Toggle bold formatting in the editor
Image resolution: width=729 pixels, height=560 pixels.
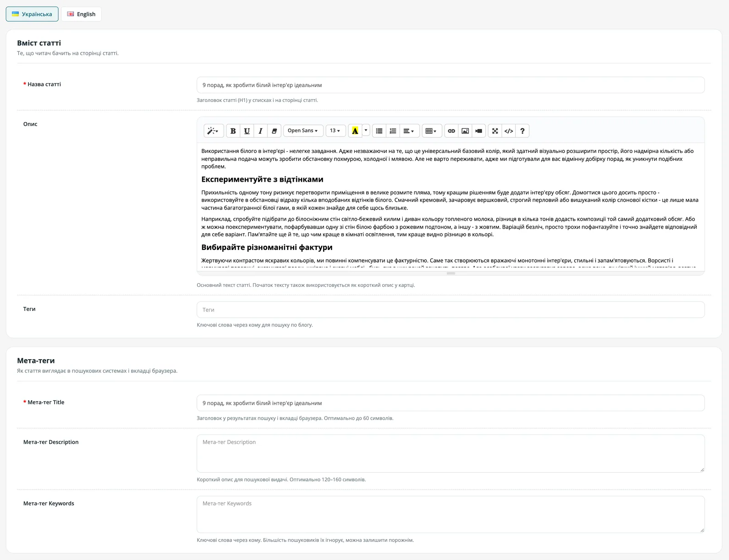[233, 131]
